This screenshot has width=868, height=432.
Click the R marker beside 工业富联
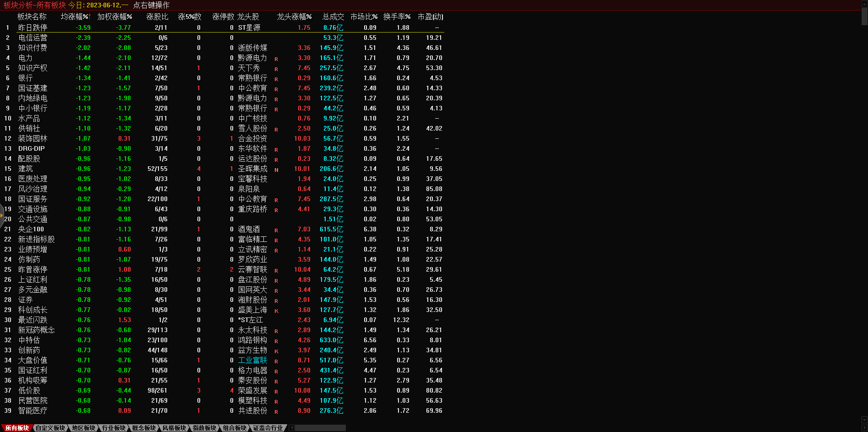point(276,361)
